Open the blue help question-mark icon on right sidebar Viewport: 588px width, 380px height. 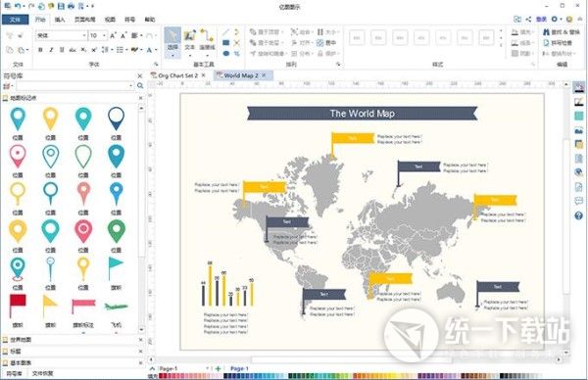pyautogui.click(x=578, y=215)
